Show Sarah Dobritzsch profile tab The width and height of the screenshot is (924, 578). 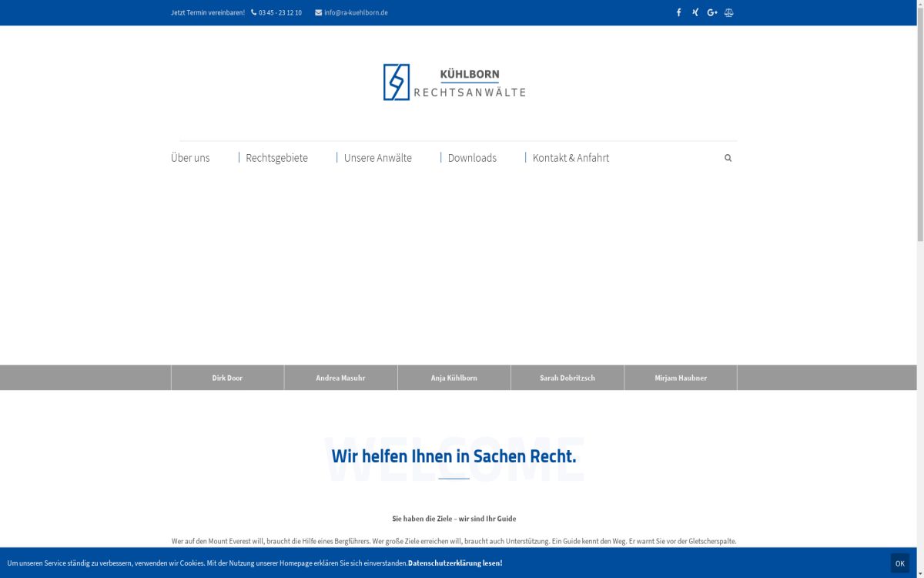point(567,378)
